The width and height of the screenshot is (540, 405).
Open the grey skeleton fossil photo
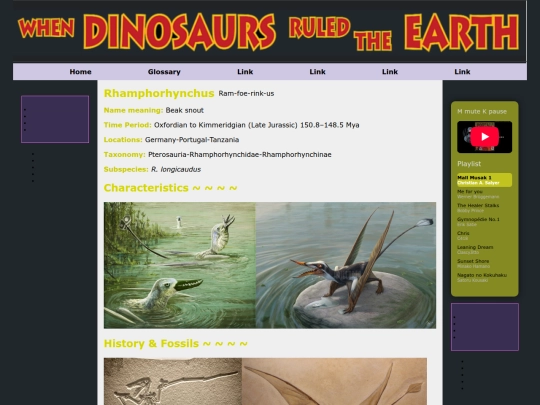[173, 381]
